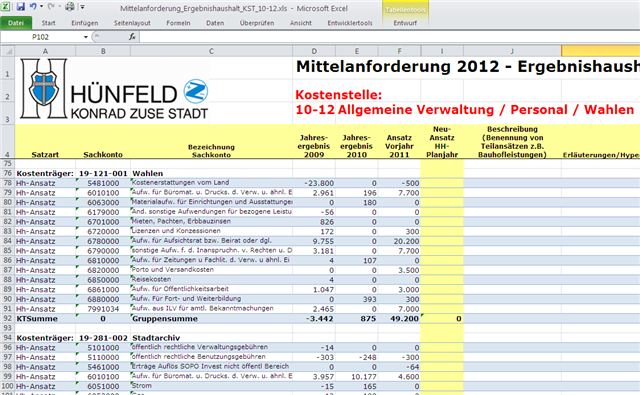Viewport: 640px width, 395px height.
Task: Open the Entwicklertools tab
Action: [x=350, y=23]
